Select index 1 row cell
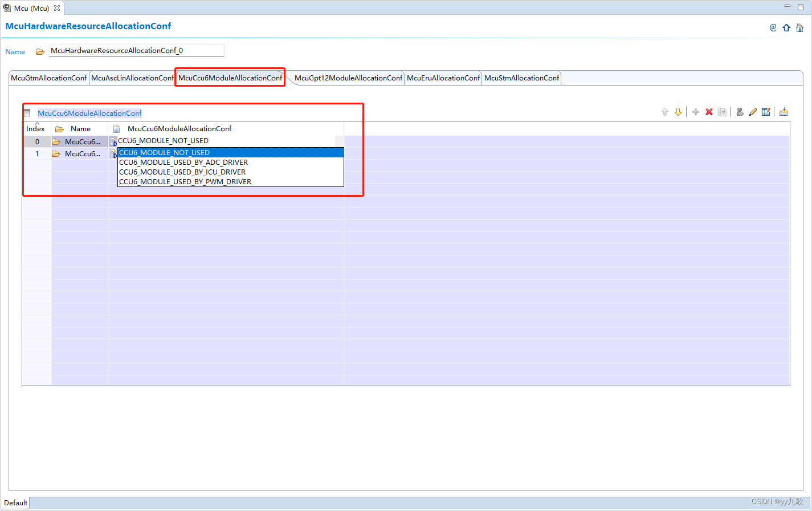Image resolution: width=812 pixels, height=511 pixels. pyautogui.click(x=37, y=154)
